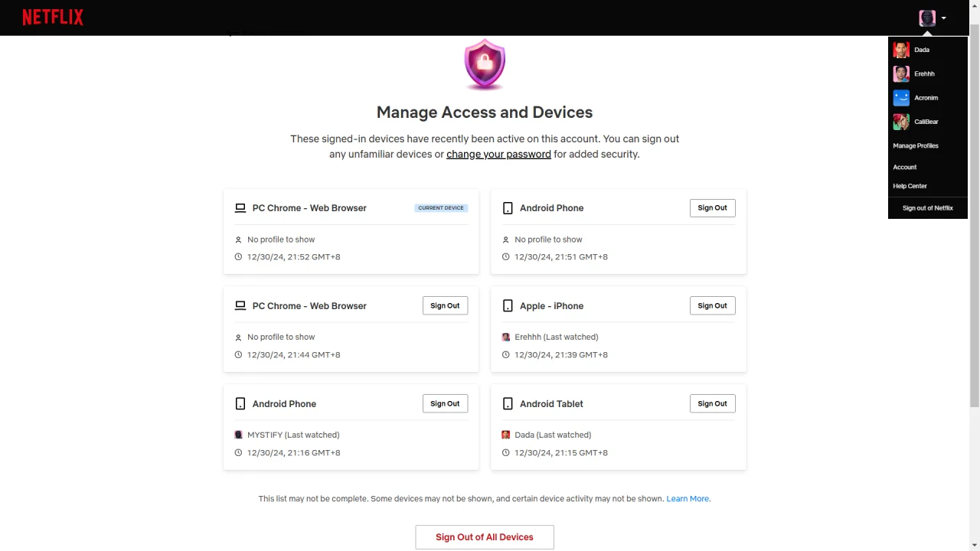Open Manage Profiles menu entry

916,145
